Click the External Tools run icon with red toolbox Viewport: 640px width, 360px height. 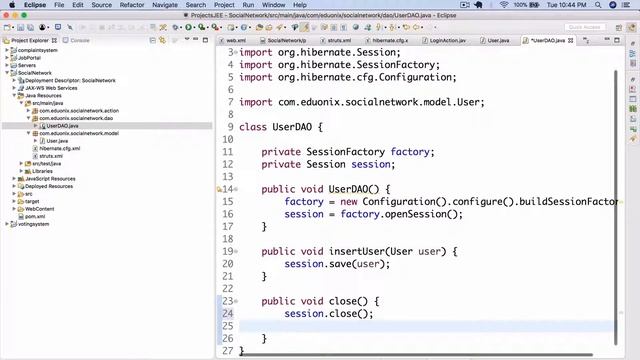coord(215,27)
